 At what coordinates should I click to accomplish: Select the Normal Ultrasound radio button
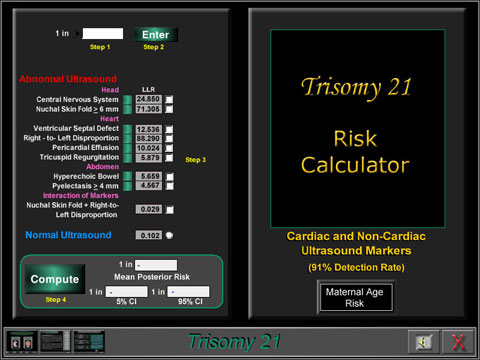pos(169,235)
